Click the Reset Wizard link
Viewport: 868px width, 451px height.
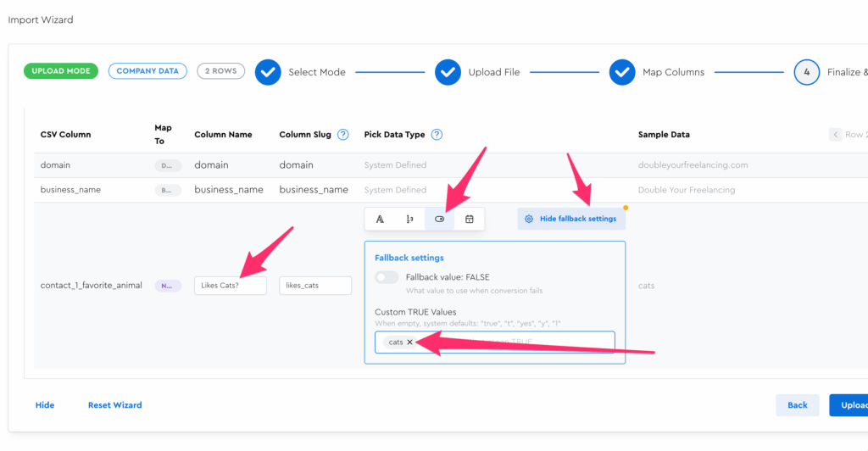[x=114, y=405]
